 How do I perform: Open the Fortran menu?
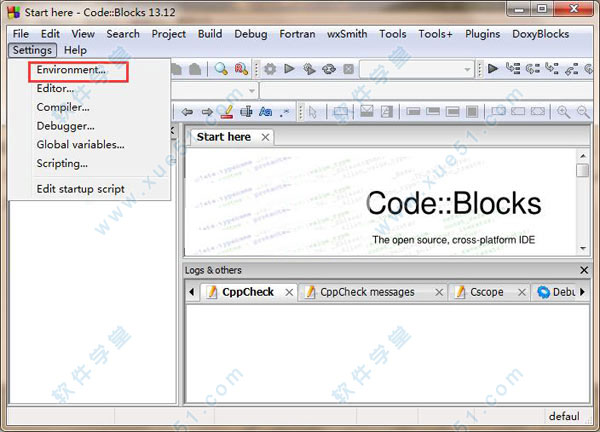pos(297,34)
